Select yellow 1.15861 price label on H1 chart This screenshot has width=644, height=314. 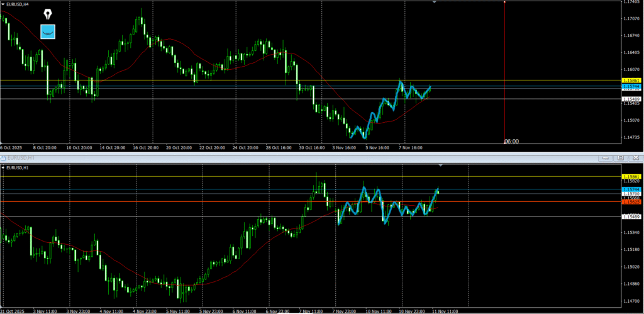tap(631, 176)
